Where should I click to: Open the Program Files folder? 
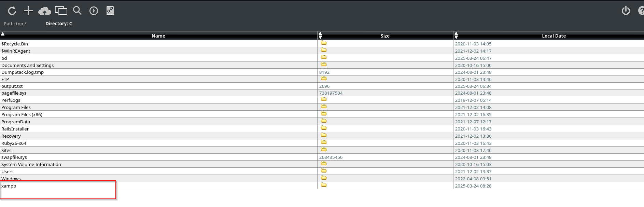pos(16,108)
